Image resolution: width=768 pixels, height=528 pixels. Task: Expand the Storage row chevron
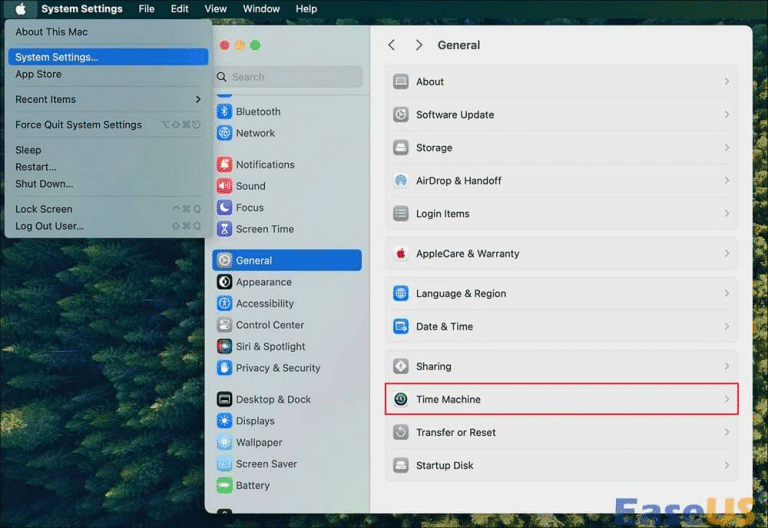(x=726, y=147)
